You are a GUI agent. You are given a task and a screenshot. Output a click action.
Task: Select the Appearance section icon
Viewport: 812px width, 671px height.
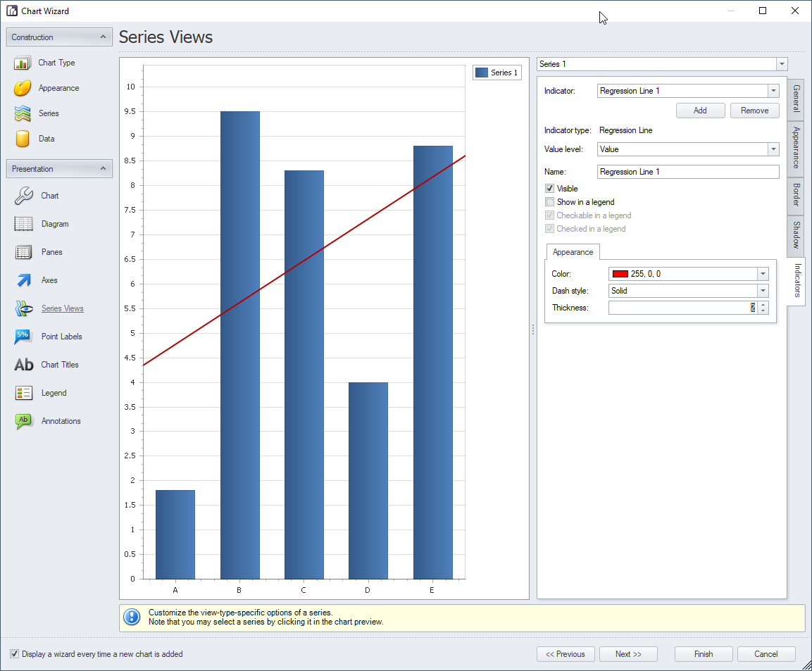click(23, 88)
